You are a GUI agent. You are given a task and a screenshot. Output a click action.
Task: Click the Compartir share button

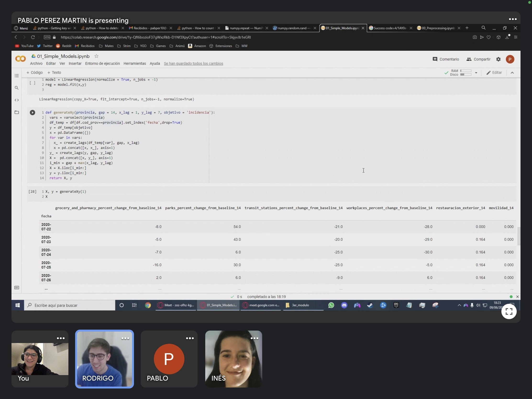(478, 59)
